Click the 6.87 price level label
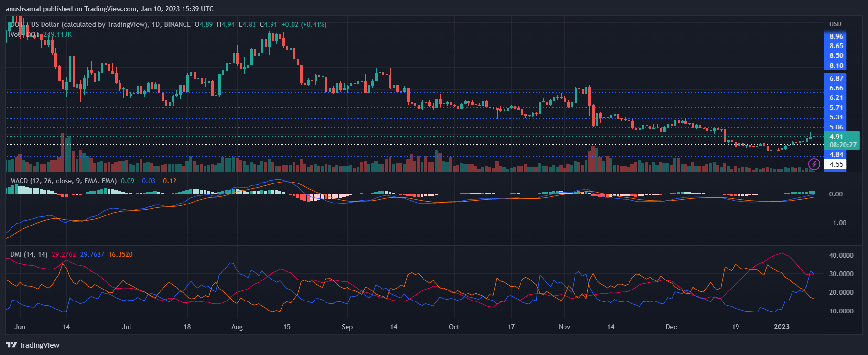The image size is (868, 355). pyautogui.click(x=836, y=78)
